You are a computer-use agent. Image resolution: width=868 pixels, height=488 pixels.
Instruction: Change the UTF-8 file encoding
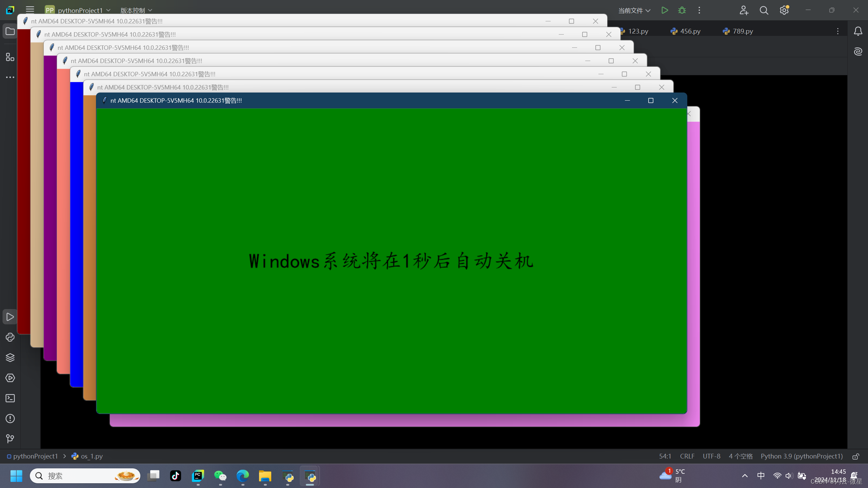pyautogui.click(x=711, y=456)
